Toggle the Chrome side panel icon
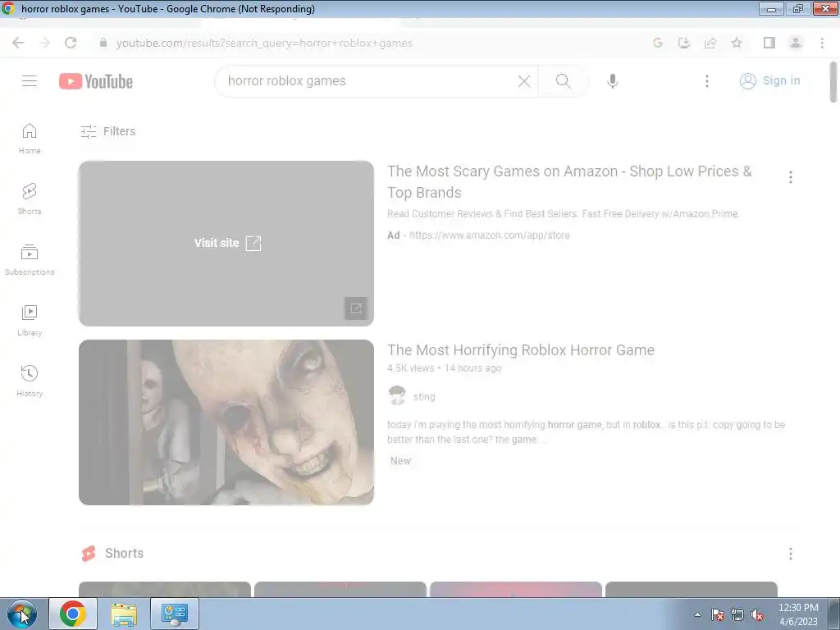This screenshot has height=630, width=840. pos(769,43)
